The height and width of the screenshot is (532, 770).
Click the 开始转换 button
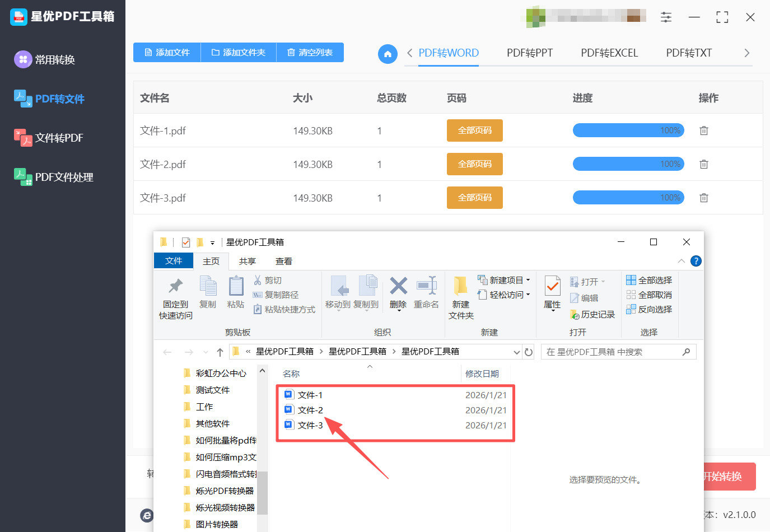pyautogui.click(x=729, y=477)
